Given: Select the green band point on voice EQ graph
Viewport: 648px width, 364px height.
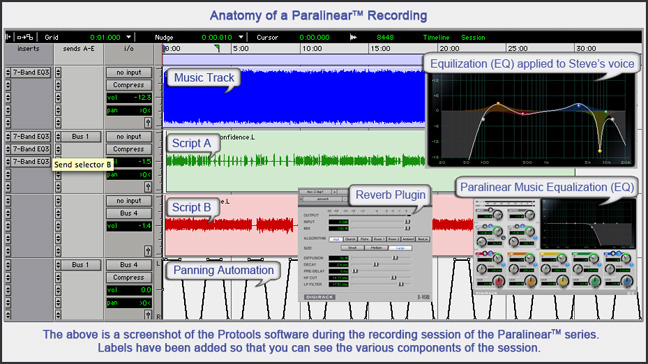Looking at the screenshot, I should 606,112.
